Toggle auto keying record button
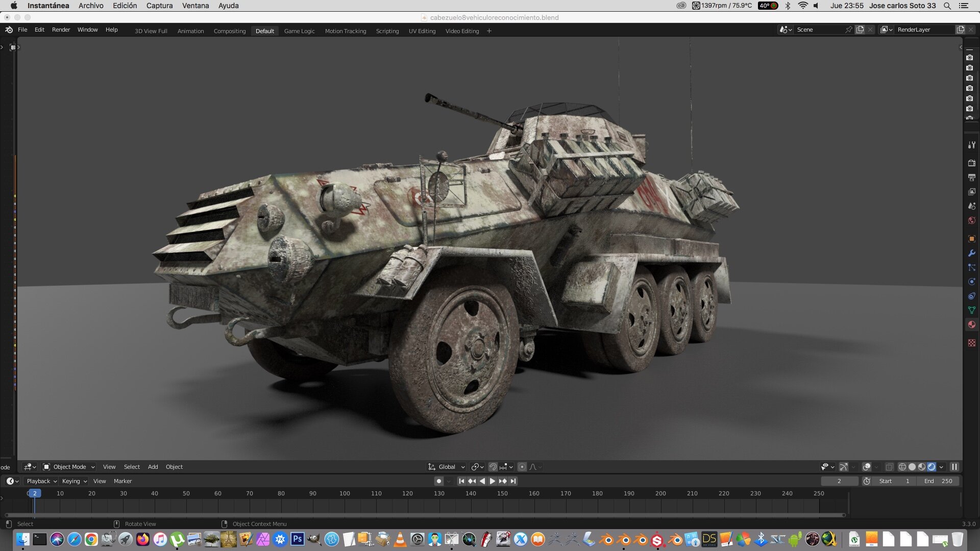The image size is (980, 551). (438, 481)
